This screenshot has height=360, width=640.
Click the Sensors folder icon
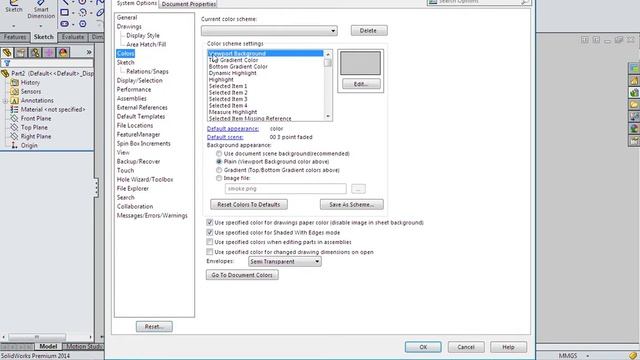[x=14, y=91]
